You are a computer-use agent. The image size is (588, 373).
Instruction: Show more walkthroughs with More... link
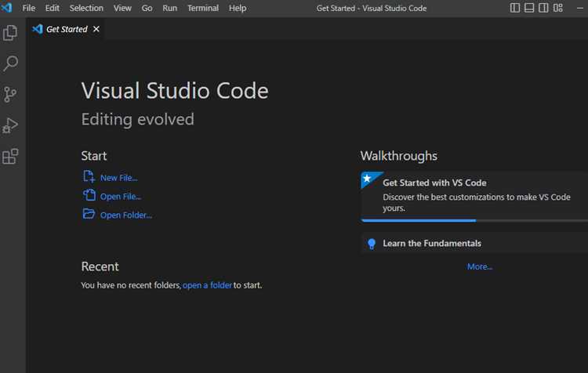tap(480, 266)
